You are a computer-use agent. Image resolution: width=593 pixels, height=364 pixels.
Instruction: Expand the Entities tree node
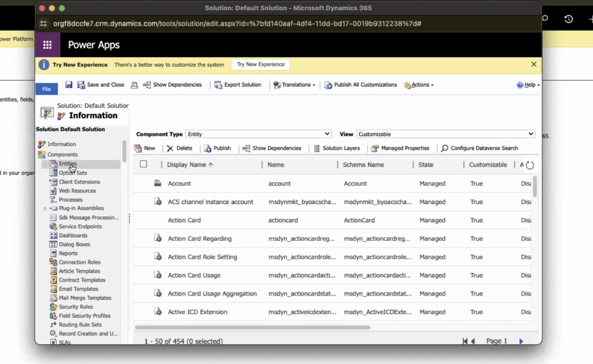(x=45, y=164)
